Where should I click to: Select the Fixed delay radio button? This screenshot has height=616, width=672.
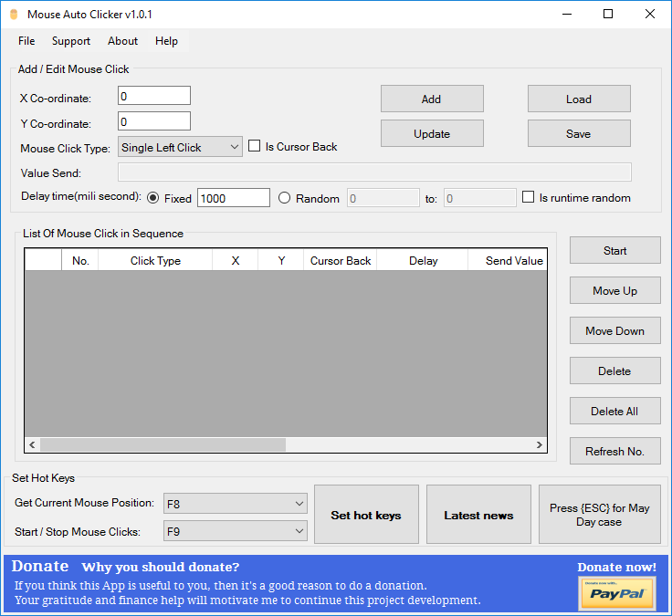(153, 198)
